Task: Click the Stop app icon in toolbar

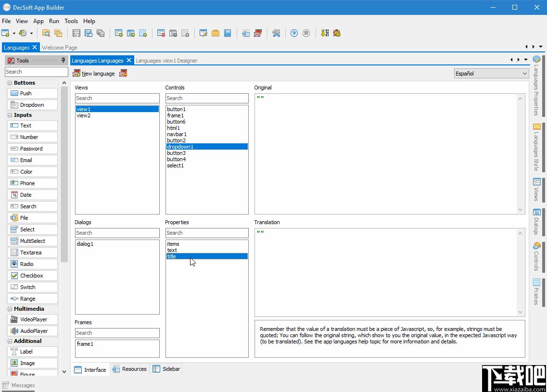Action: point(306,33)
